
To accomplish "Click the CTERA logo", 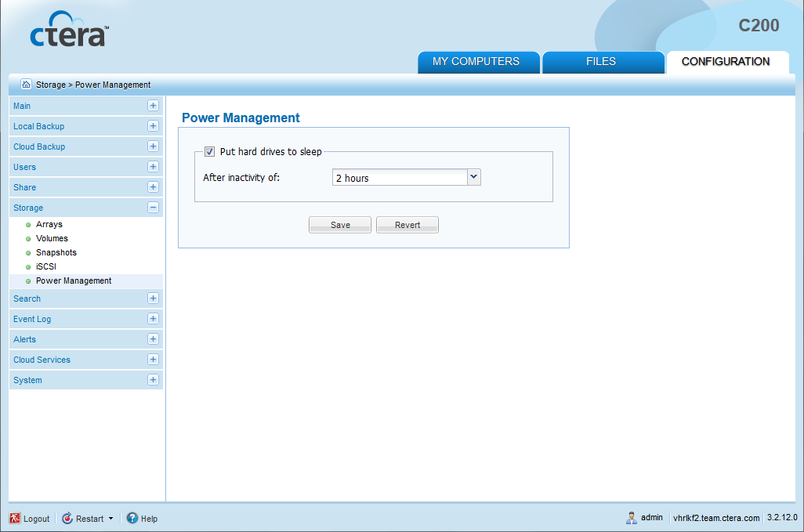I will coord(69,29).
